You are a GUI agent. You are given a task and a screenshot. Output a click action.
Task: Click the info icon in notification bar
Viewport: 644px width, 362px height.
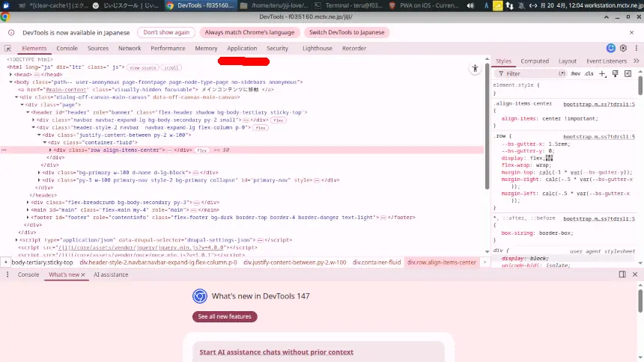click(11, 32)
